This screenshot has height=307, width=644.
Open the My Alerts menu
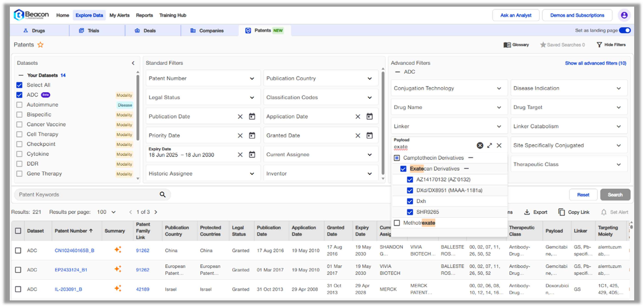[119, 15]
